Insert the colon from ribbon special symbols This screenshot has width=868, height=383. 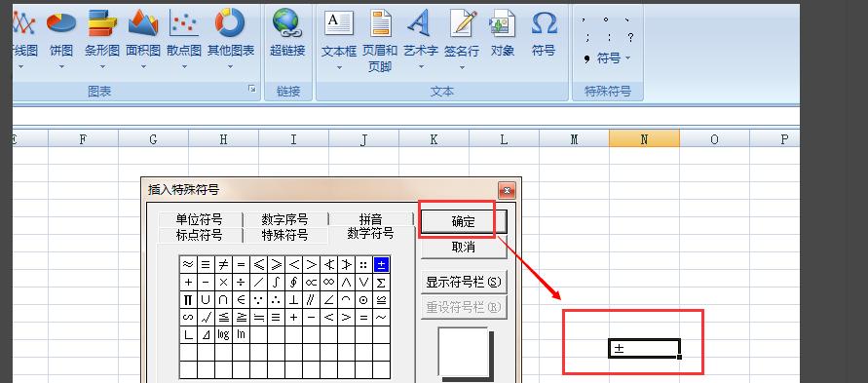tap(609, 38)
